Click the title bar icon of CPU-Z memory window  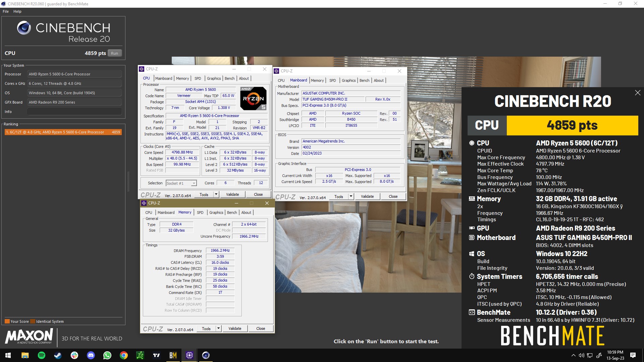pos(144,203)
